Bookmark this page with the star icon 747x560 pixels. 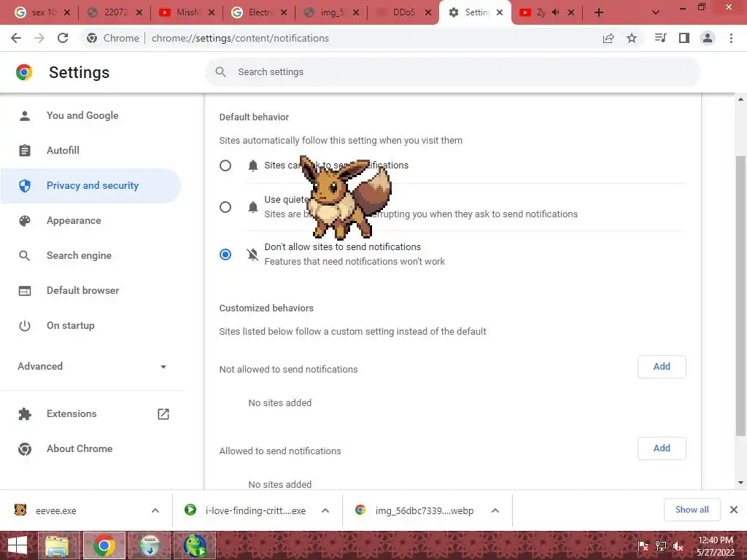coord(632,38)
